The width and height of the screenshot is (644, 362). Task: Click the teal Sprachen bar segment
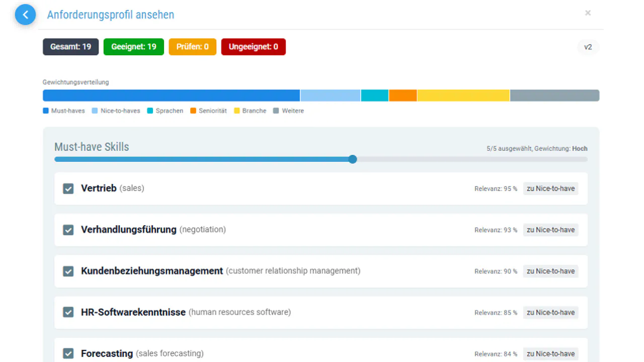[x=375, y=96]
